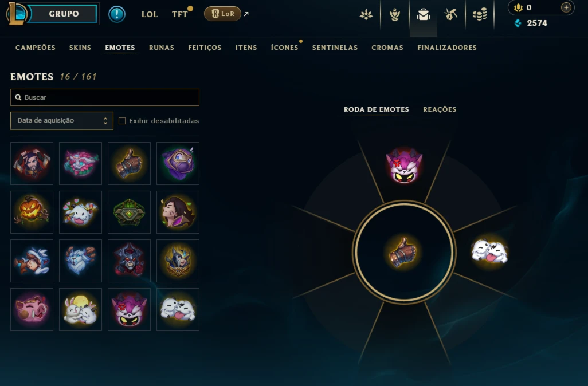Open the Clash trophy icon
This screenshot has height=386, width=588.
pyautogui.click(x=394, y=15)
